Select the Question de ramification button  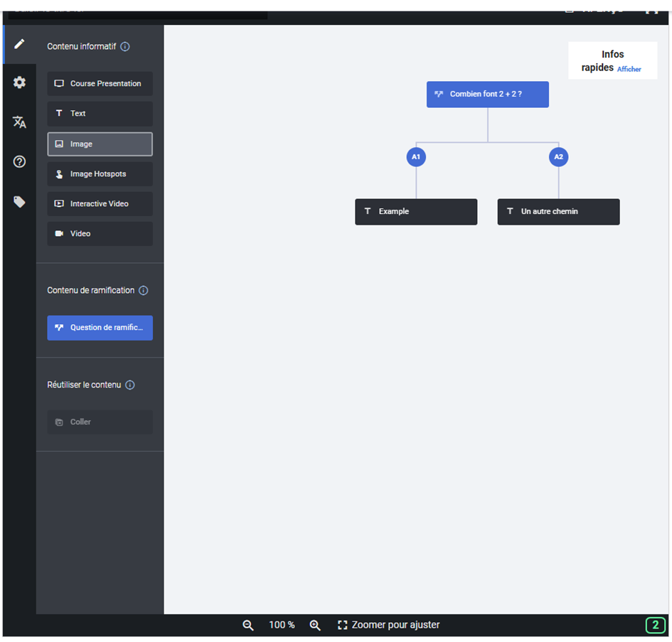coord(100,328)
